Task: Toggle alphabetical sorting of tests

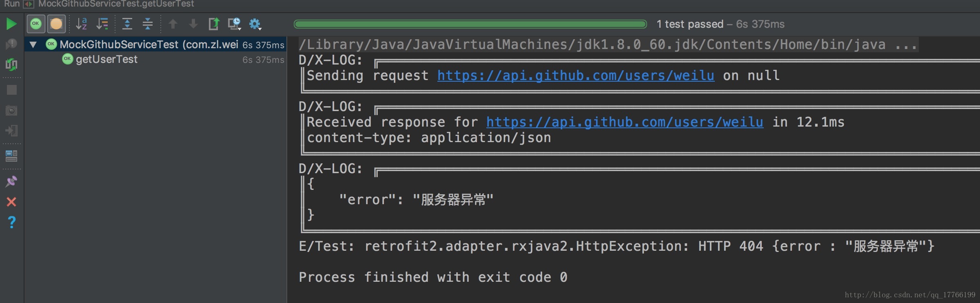Action: coord(82,24)
